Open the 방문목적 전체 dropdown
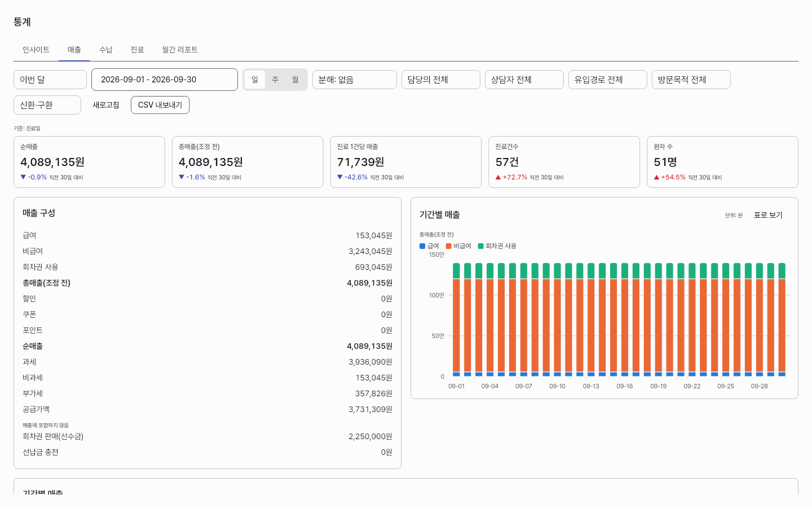This screenshot has width=812, height=508. pyautogui.click(x=691, y=80)
